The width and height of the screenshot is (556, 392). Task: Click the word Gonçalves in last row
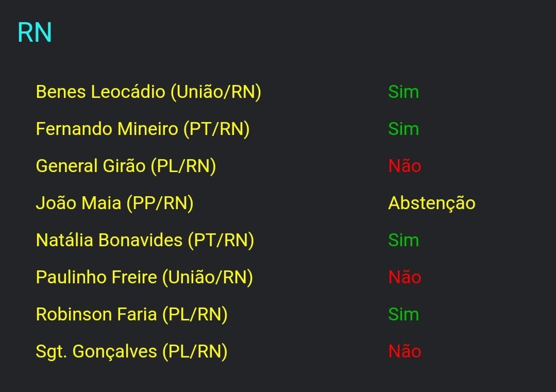click(114, 352)
